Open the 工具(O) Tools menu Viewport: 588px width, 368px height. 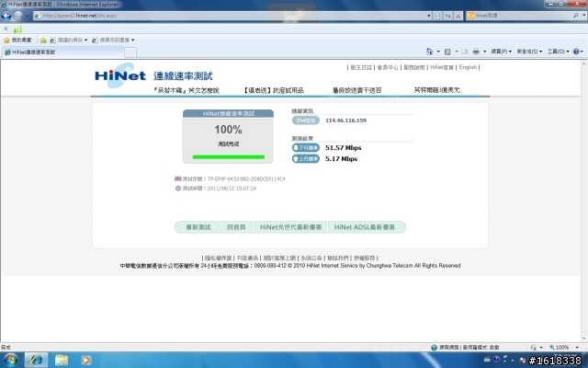click(x=558, y=52)
